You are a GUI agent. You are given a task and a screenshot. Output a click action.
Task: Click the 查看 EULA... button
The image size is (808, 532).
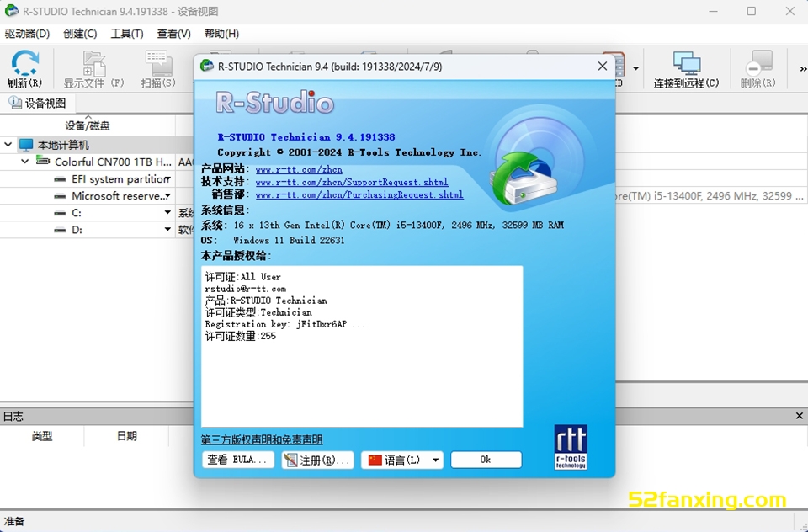[237, 460]
